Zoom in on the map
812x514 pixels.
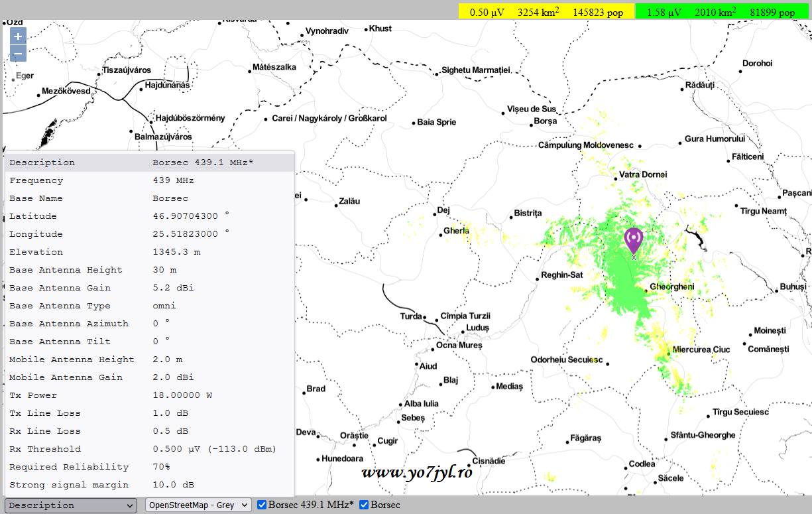click(18, 36)
